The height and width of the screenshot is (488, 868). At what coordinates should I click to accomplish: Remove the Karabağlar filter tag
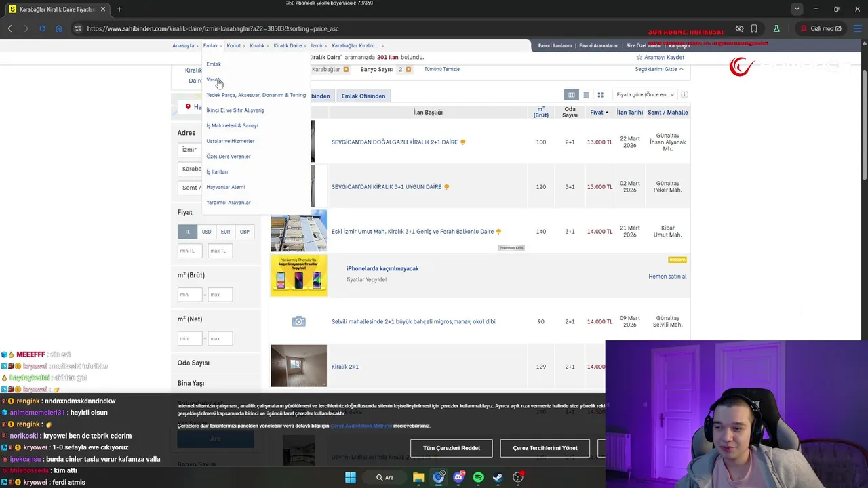[346, 70]
